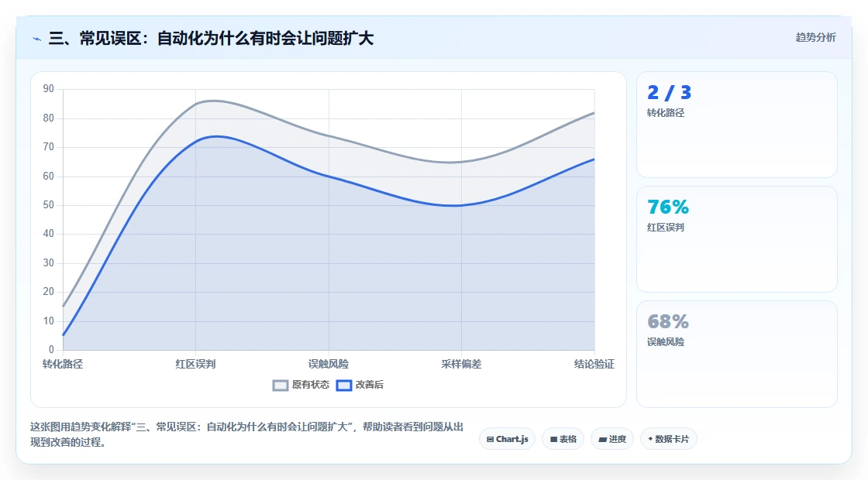Screen dimensions: 868x480
Task: Click the 90 y-axis tick label
Action: point(49,89)
